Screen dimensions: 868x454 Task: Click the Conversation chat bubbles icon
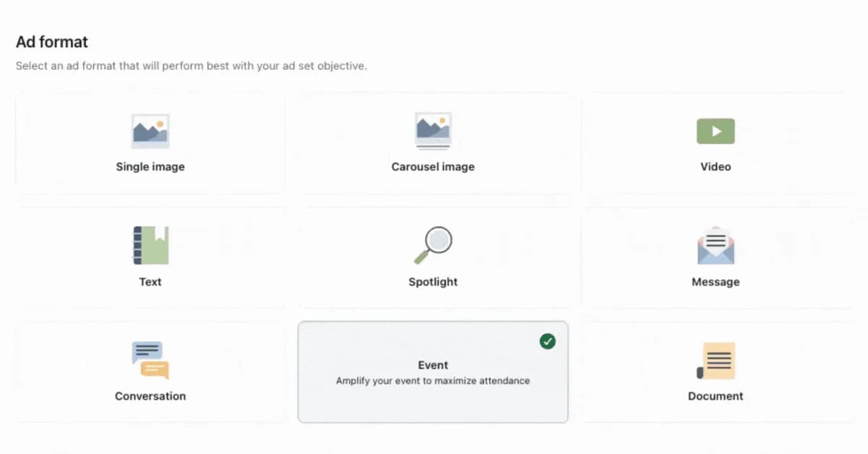tap(150, 359)
